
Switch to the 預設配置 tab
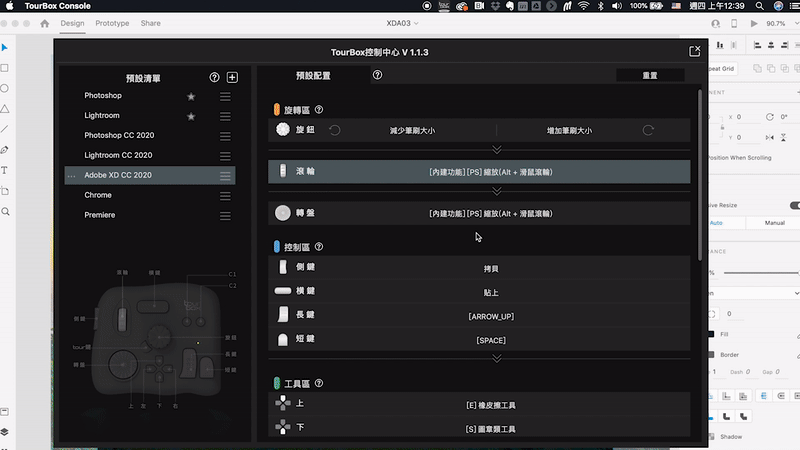[313, 76]
